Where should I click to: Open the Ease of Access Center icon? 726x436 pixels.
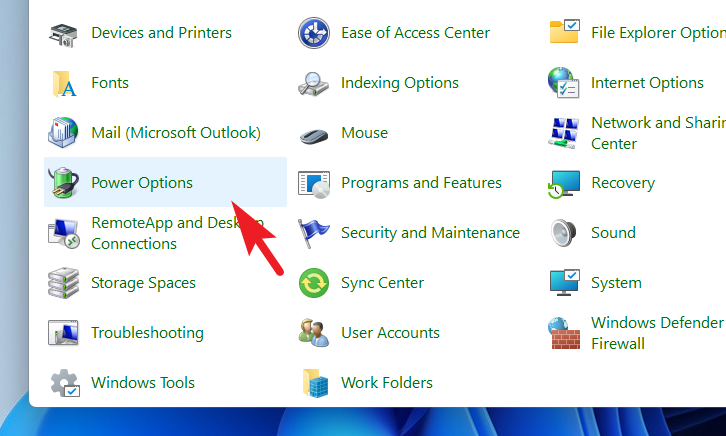click(314, 33)
